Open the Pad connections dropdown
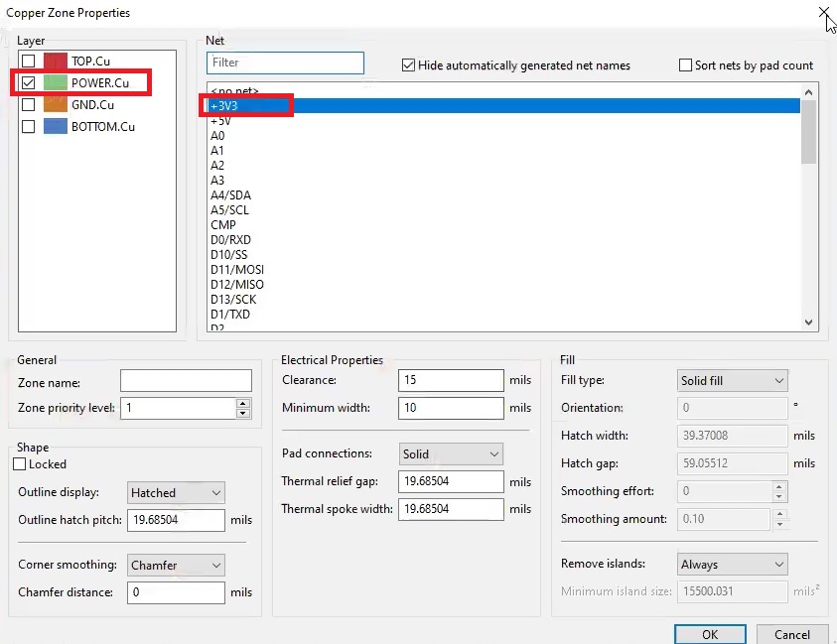 451,454
